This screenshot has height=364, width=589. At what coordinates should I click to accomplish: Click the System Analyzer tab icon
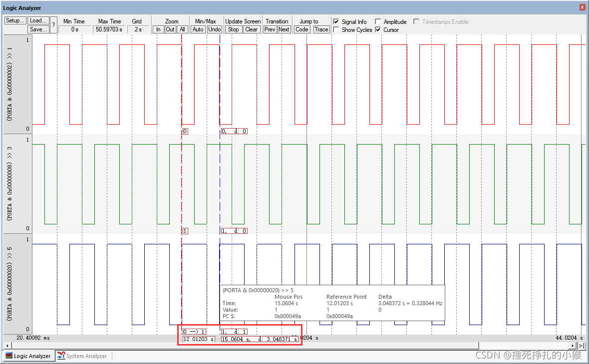coord(61,356)
